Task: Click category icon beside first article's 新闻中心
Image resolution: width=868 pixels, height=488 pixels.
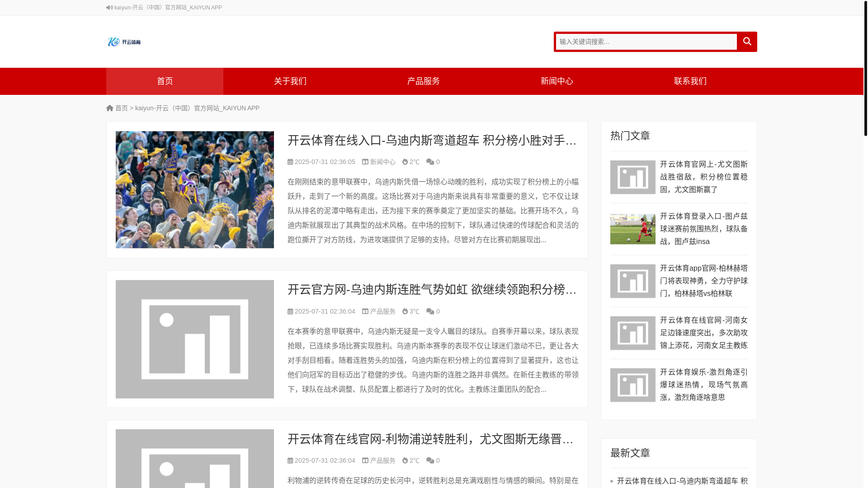Action: coord(365,162)
